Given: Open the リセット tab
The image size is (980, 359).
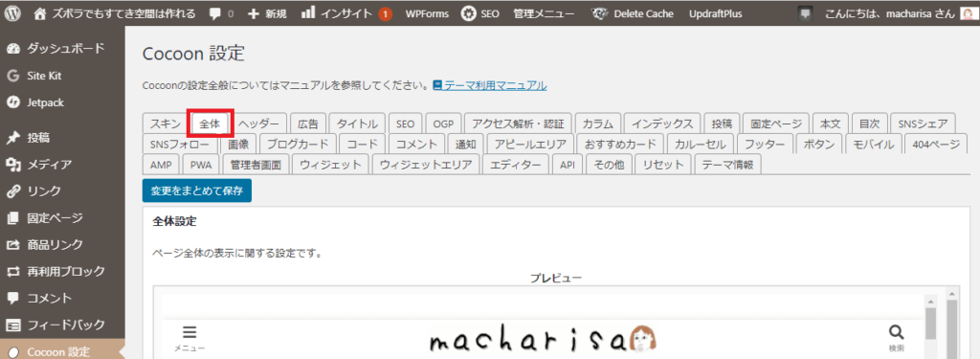Looking at the screenshot, I should [x=663, y=165].
